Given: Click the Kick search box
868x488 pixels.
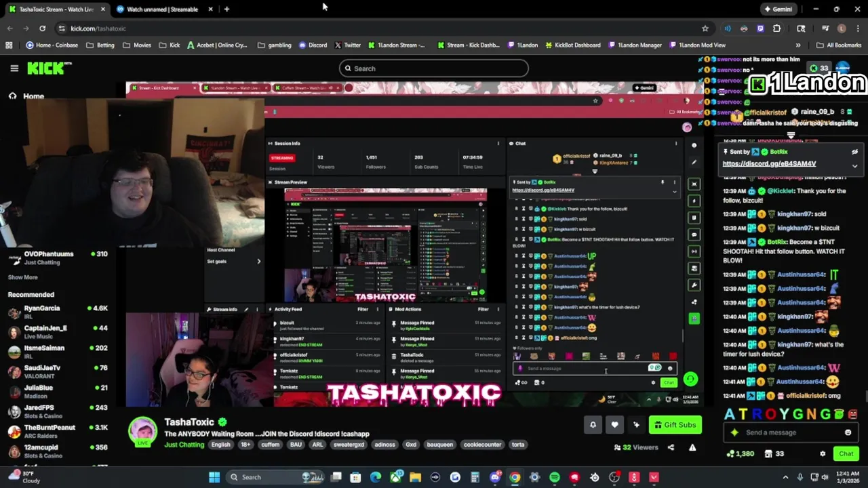Looking at the screenshot, I should [434, 68].
